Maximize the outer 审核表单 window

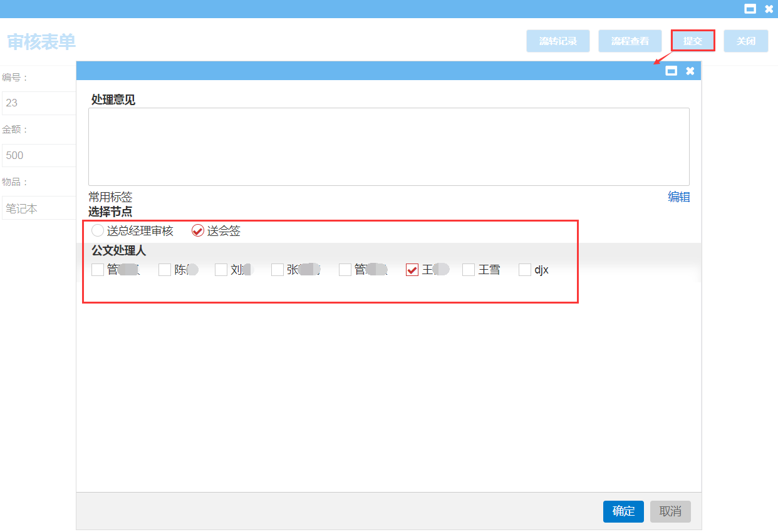click(749, 9)
